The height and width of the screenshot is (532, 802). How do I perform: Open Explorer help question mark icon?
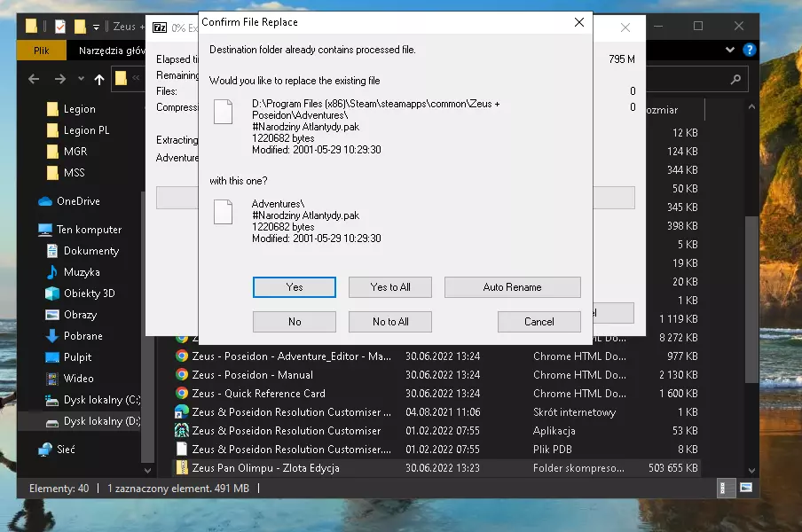click(750, 50)
